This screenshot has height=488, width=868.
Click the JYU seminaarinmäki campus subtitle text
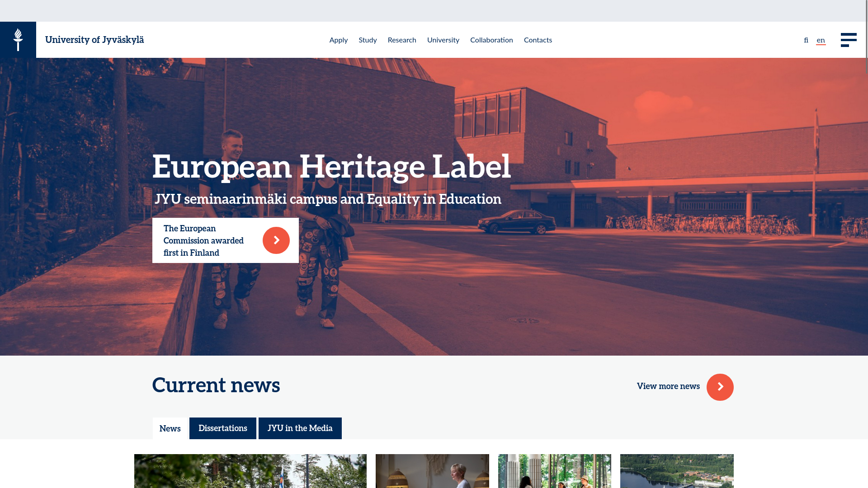(x=328, y=199)
